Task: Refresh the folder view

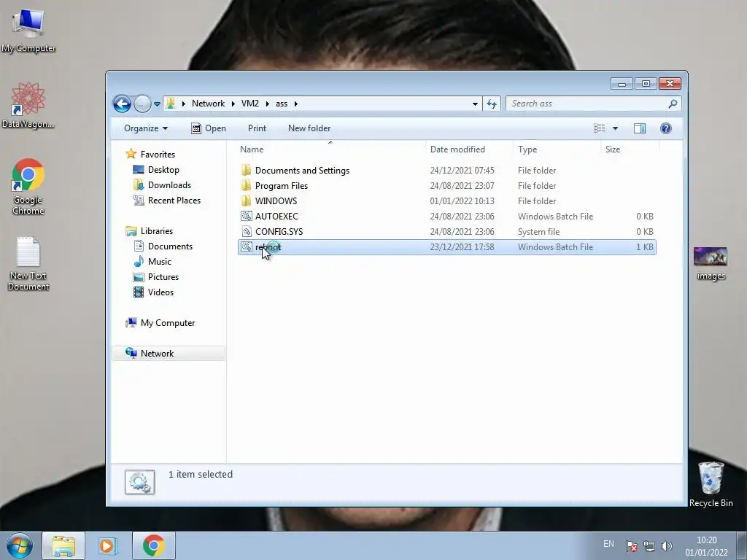Action: pyautogui.click(x=492, y=104)
